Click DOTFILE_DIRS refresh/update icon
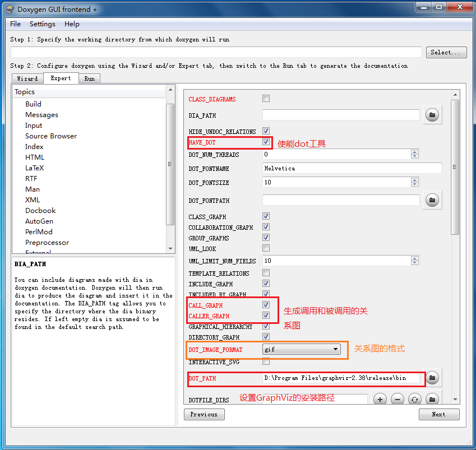This screenshot has width=476, height=450. tap(415, 399)
